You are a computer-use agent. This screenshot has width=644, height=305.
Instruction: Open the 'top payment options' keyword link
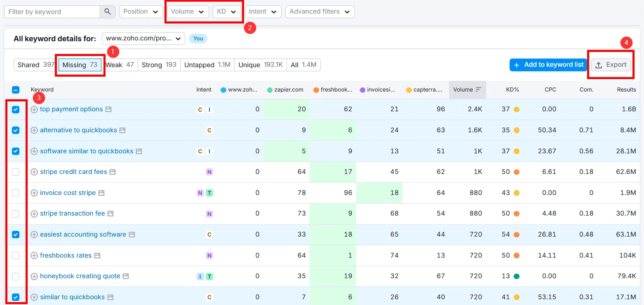[71, 109]
